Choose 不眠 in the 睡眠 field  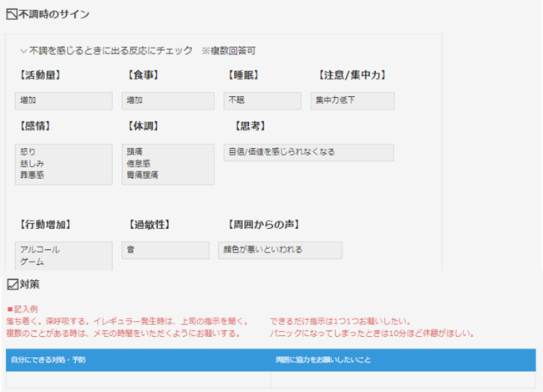237,100
